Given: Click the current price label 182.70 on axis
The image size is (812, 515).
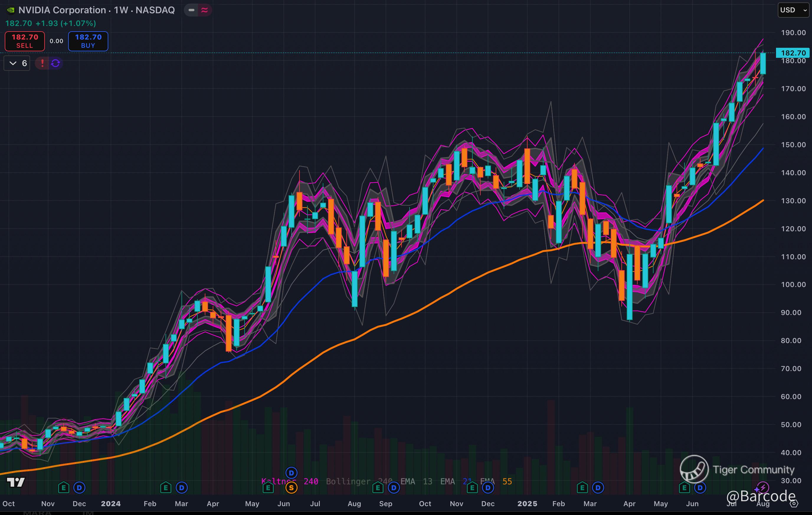Looking at the screenshot, I should [x=793, y=53].
